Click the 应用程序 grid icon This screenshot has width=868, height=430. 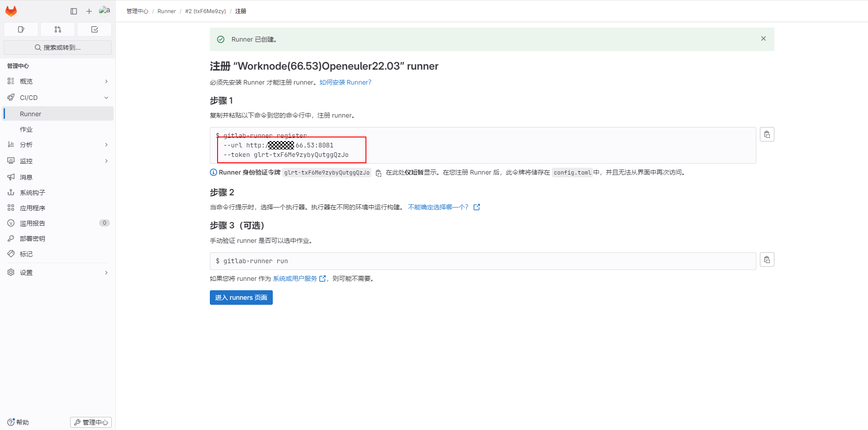(x=11, y=208)
